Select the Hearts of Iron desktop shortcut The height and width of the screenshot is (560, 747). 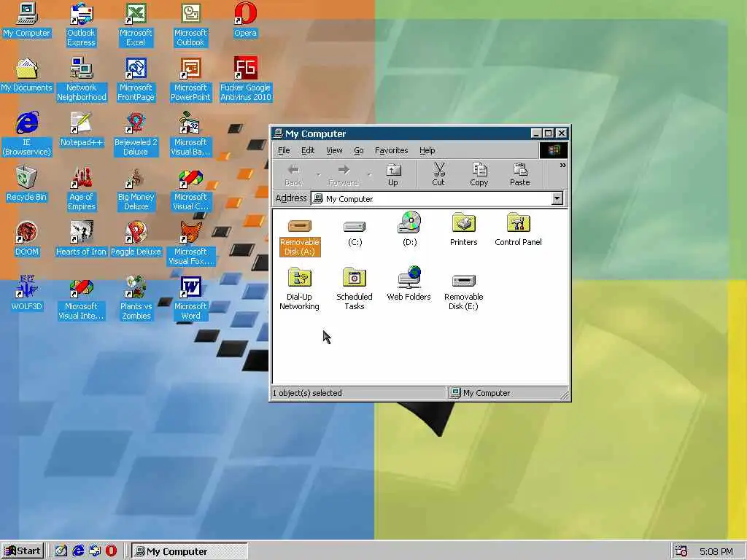81,239
